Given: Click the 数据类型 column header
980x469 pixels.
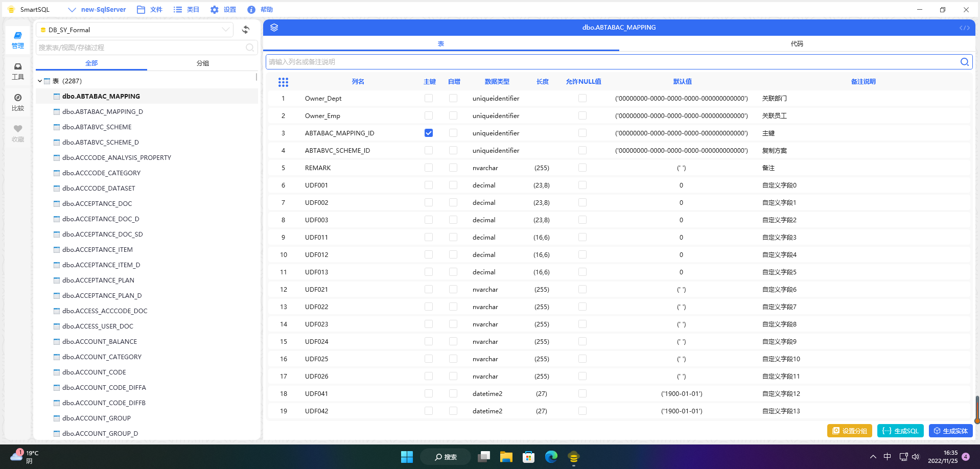Looking at the screenshot, I should point(497,82).
